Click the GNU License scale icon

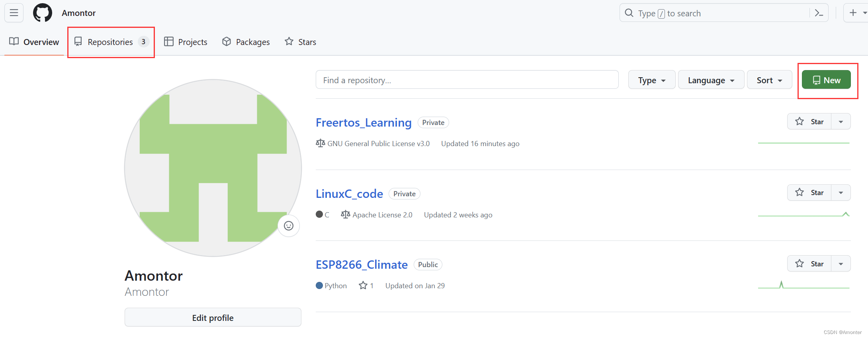321,143
